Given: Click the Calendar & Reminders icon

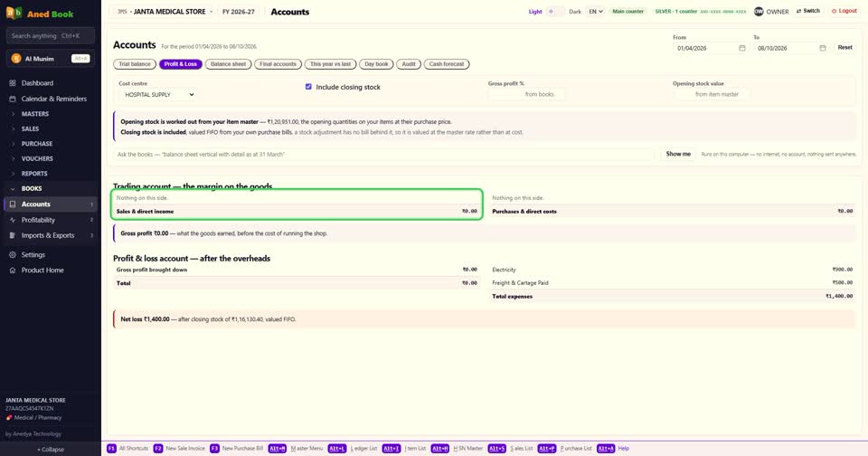Looking at the screenshot, I should (12, 99).
